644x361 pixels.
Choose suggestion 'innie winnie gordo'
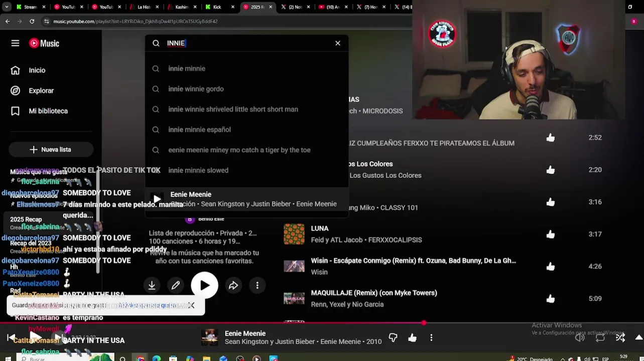click(x=246, y=89)
